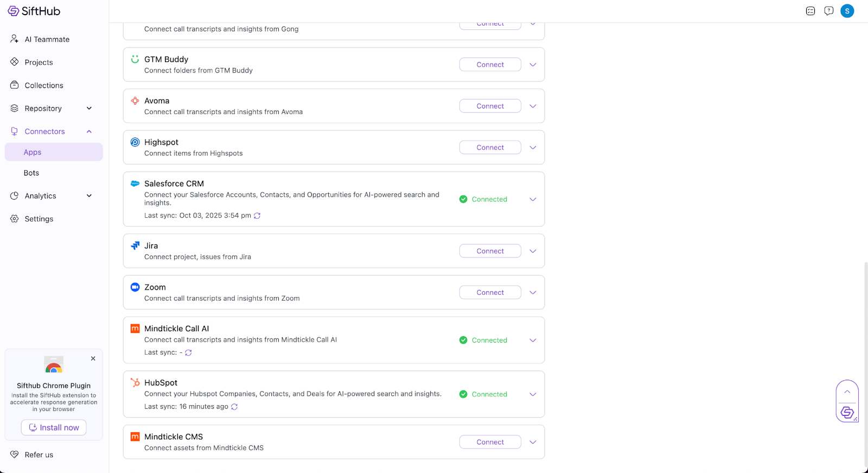Viewport: 868px width, 473px height.
Task: Click the Salesforce CRM sync refresh icon
Action: (x=257, y=216)
